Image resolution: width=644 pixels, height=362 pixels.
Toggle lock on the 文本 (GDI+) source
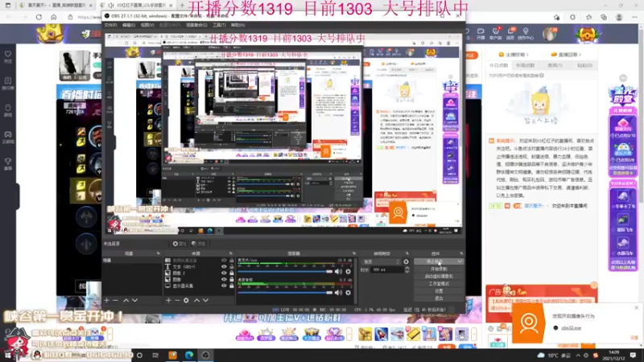click(232, 267)
